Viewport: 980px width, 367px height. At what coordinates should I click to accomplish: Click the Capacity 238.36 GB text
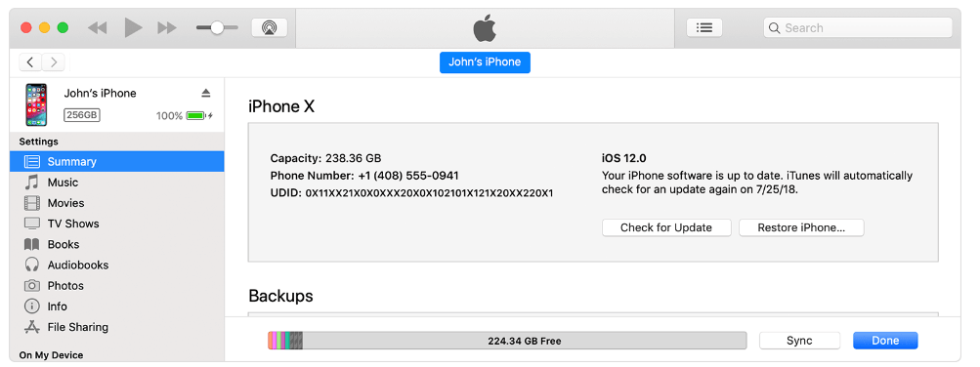point(325,158)
